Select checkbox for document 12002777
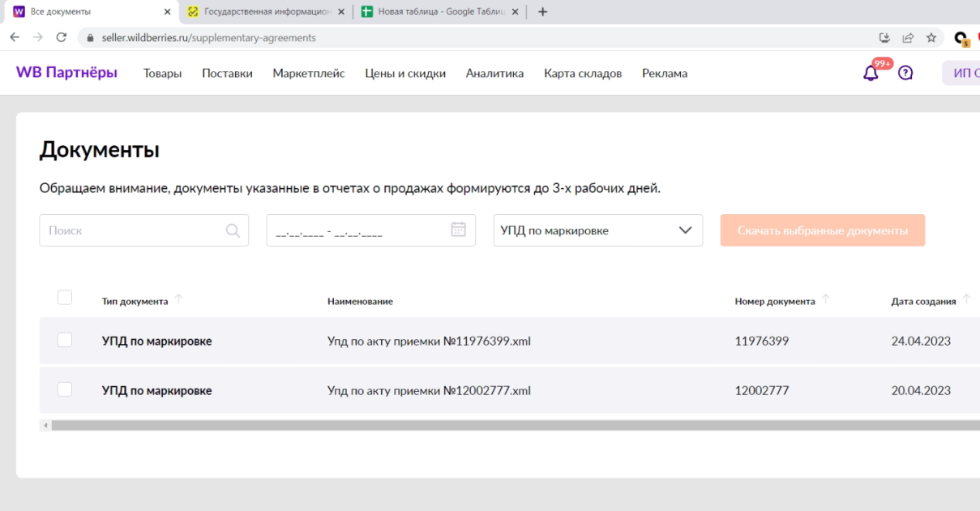This screenshot has width=980, height=511. pyautogui.click(x=65, y=390)
